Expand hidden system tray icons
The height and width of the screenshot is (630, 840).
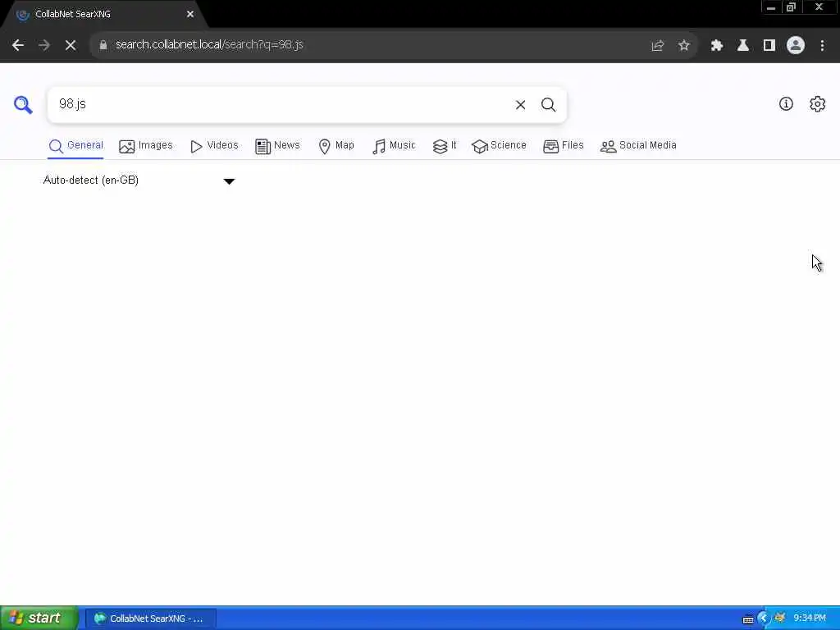coord(763,619)
